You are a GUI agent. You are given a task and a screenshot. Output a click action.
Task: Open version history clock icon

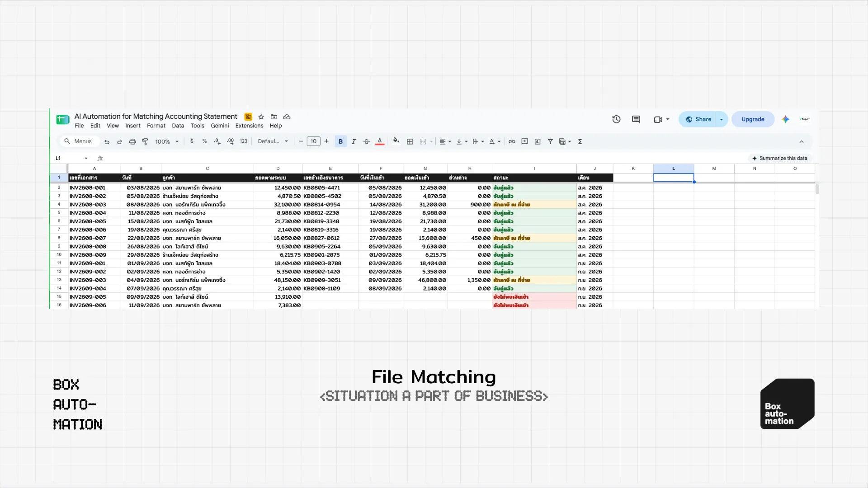click(616, 119)
